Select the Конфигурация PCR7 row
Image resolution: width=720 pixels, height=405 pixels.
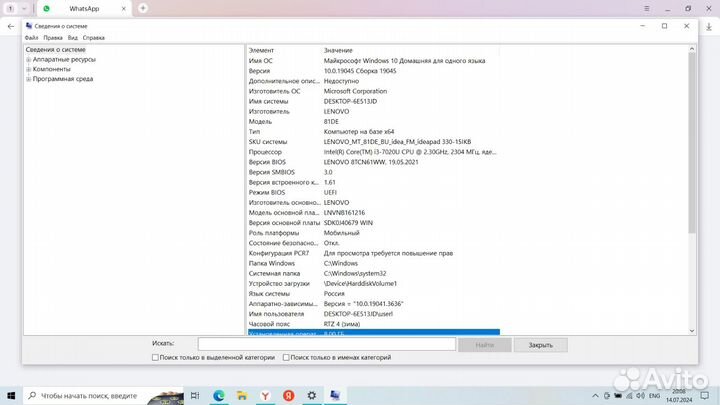point(373,253)
